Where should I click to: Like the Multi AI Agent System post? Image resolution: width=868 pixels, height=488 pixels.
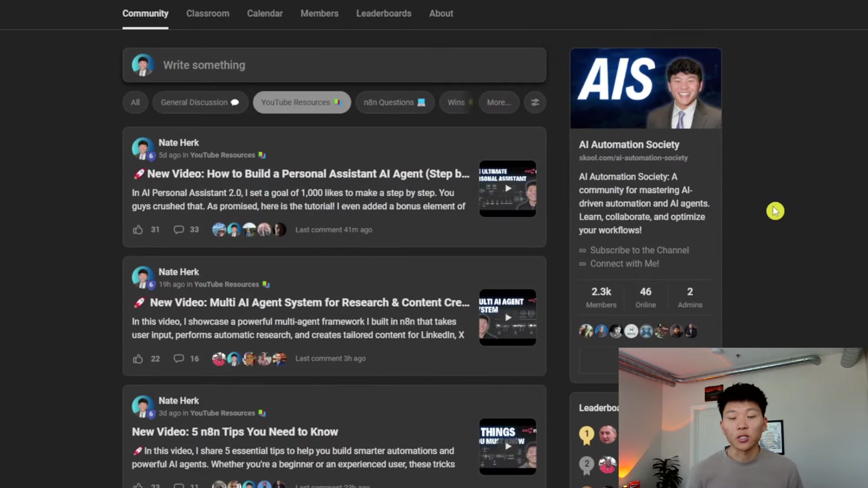point(138,359)
